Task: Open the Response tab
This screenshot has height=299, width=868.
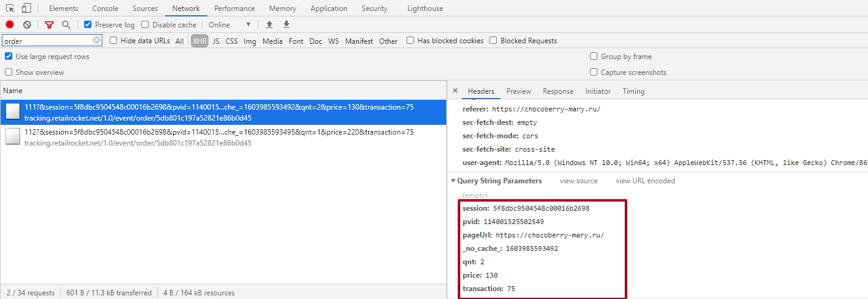Action: 558,91
